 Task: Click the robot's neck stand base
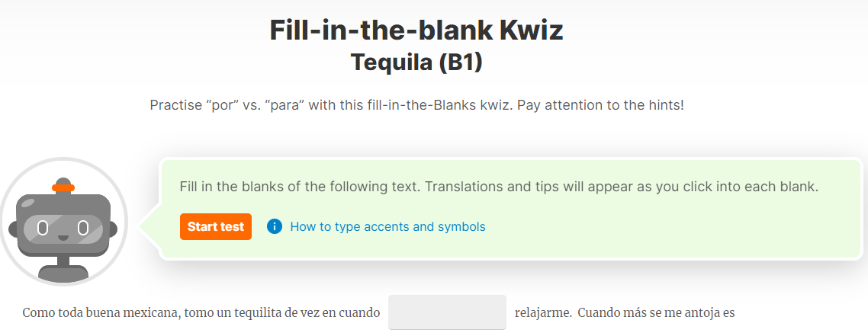pyautogui.click(x=63, y=272)
